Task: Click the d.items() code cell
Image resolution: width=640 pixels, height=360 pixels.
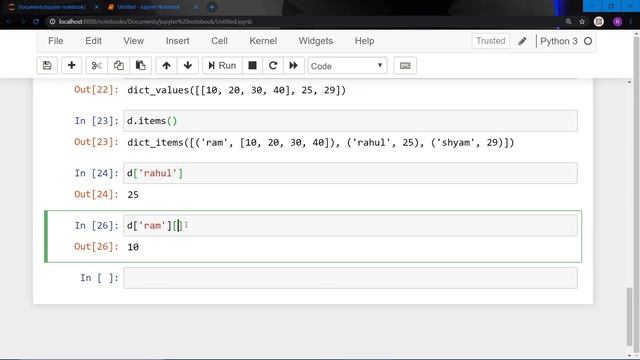Action: (x=350, y=121)
